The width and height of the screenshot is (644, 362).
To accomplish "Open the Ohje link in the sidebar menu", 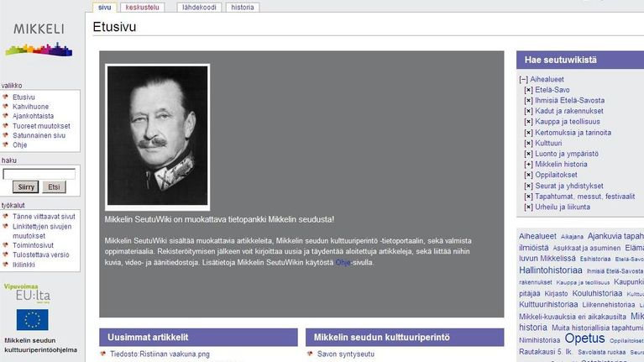I will (x=19, y=145).
